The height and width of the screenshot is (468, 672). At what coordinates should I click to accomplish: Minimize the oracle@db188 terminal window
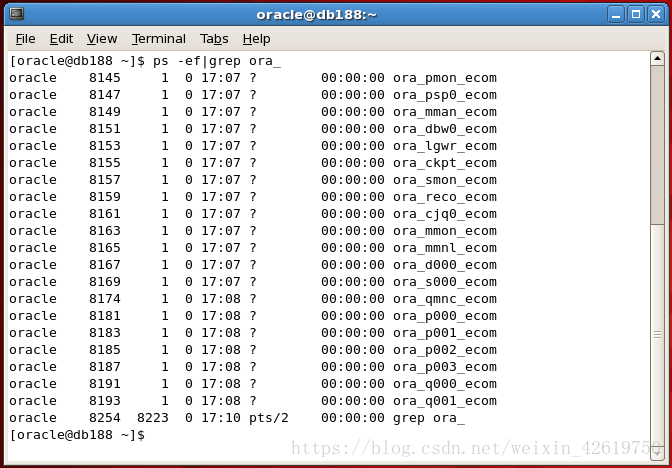point(616,15)
